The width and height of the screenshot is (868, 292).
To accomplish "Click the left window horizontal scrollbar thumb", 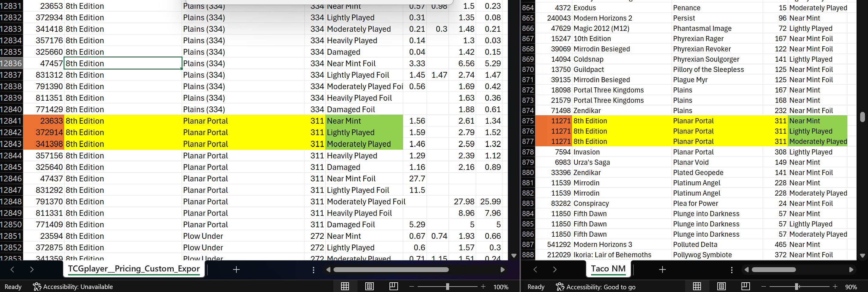I will 391,269.
